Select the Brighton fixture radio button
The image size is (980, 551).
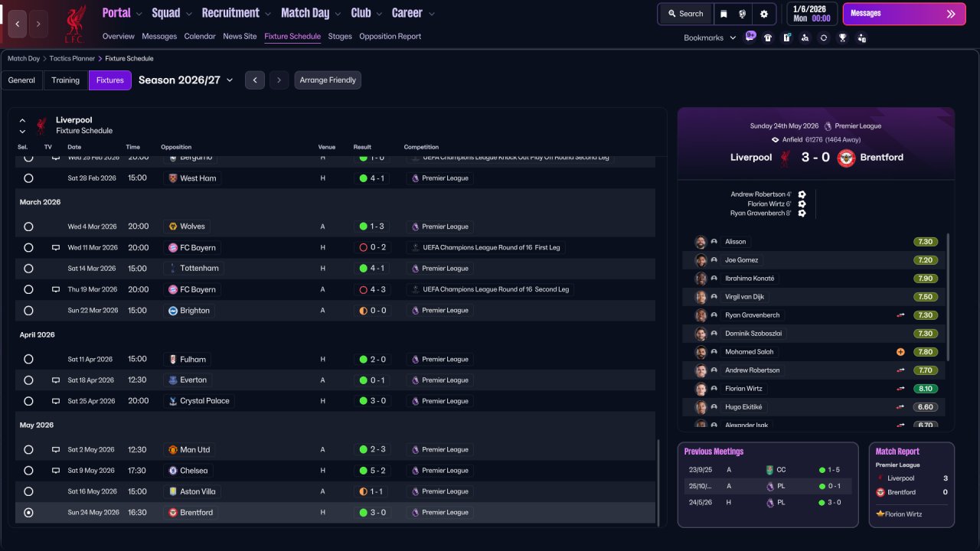click(28, 311)
